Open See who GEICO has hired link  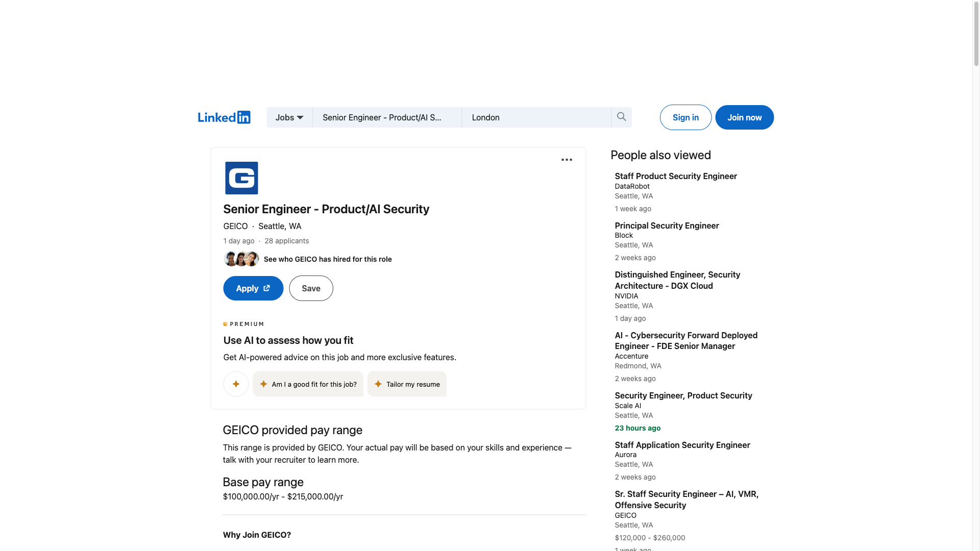tap(328, 259)
